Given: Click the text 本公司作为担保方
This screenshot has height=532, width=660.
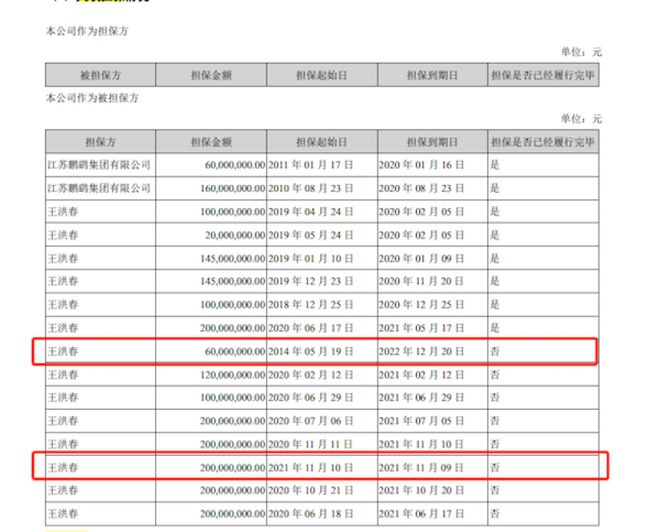Looking at the screenshot, I should 87,31.
